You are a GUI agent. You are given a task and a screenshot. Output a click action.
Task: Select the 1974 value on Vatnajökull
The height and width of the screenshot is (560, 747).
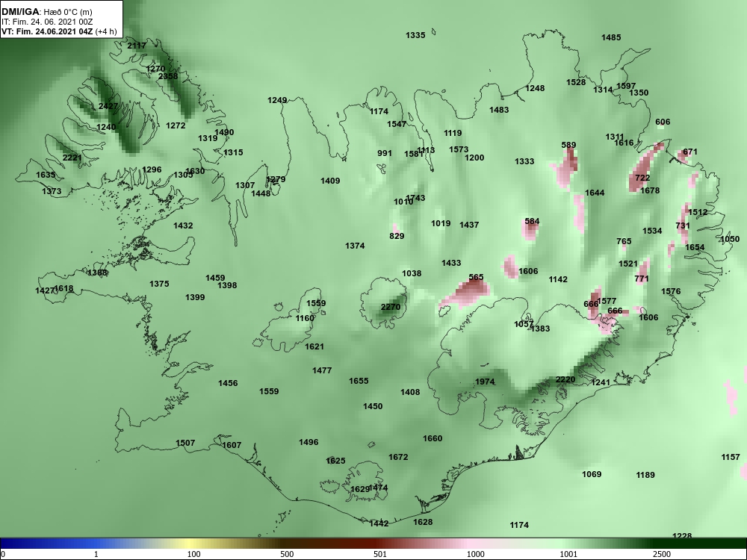pos(485,382)
